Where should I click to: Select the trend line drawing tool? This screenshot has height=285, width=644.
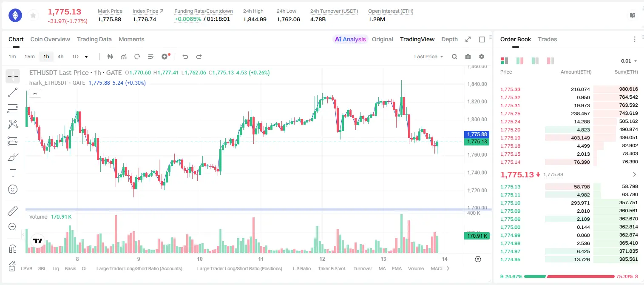click(13, 92)
